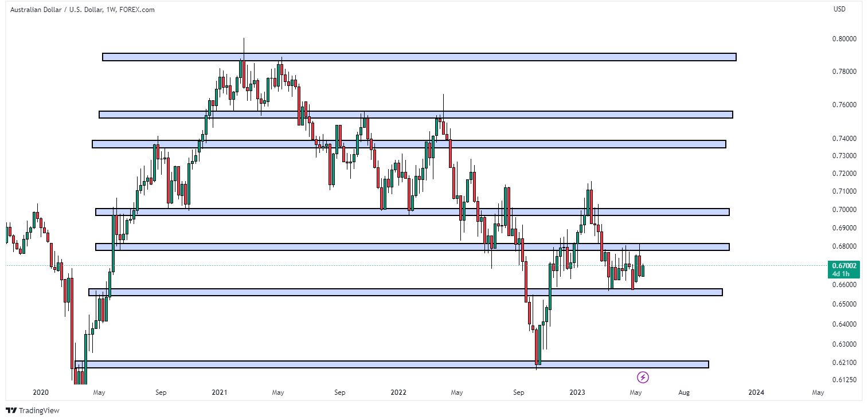Click the 0.64000 price axis label
Image resolution: width=868 pixels, height=420 pixels.
coord(844,324)
